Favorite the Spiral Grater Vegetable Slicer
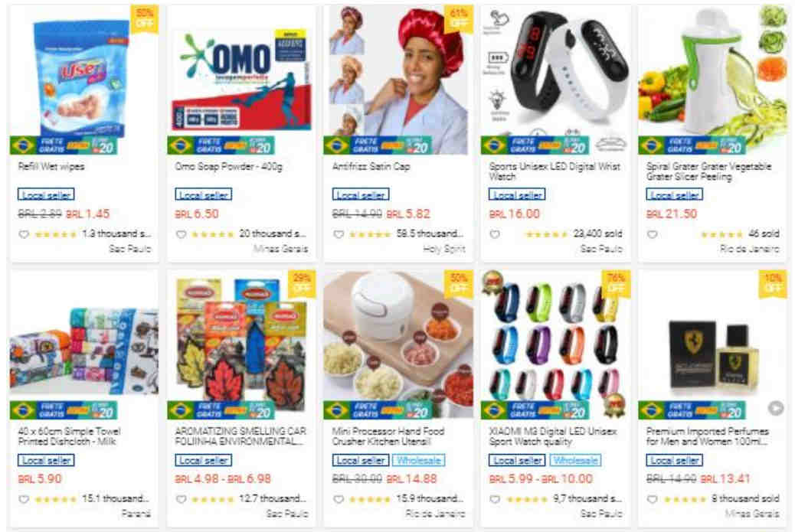 (x=653, y=234)
